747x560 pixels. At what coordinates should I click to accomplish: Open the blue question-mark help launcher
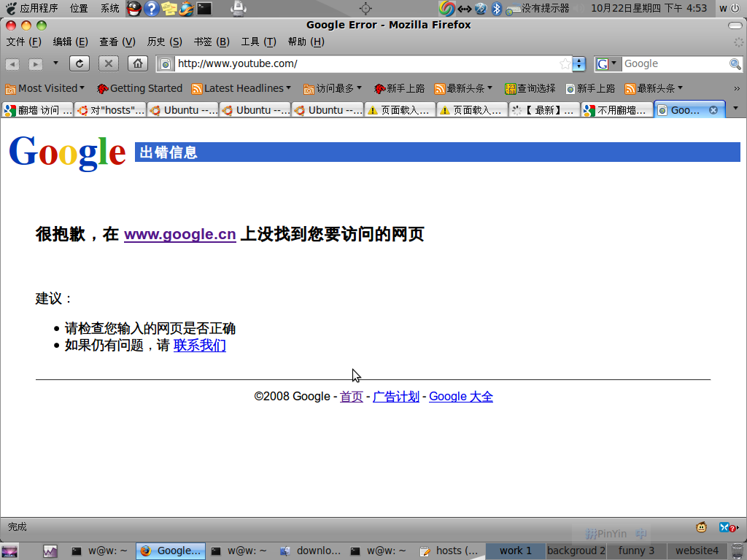(x=152, y=8)
